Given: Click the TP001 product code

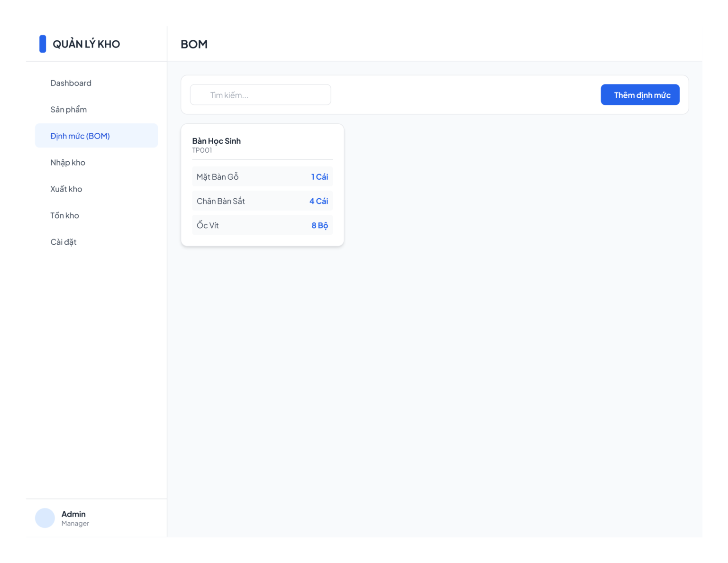Looking at the screenshot, I should pyautogui.click(x=202, y=150).
